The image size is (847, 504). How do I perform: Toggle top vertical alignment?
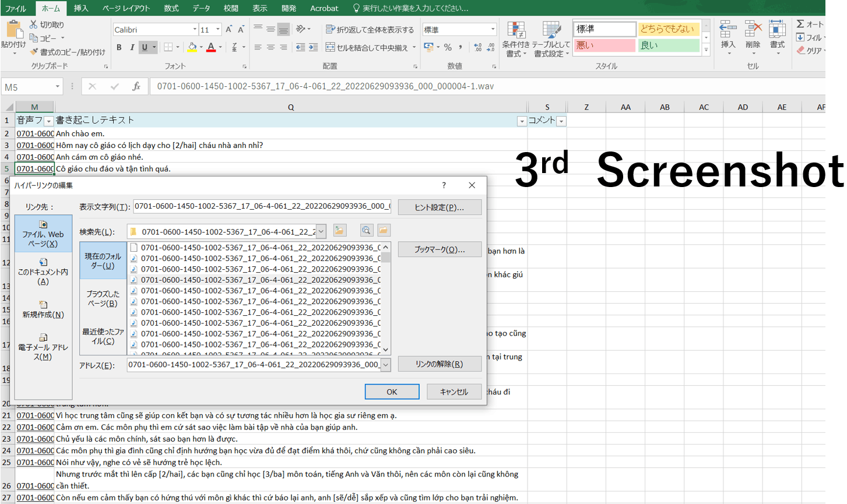tap(258, 29)
